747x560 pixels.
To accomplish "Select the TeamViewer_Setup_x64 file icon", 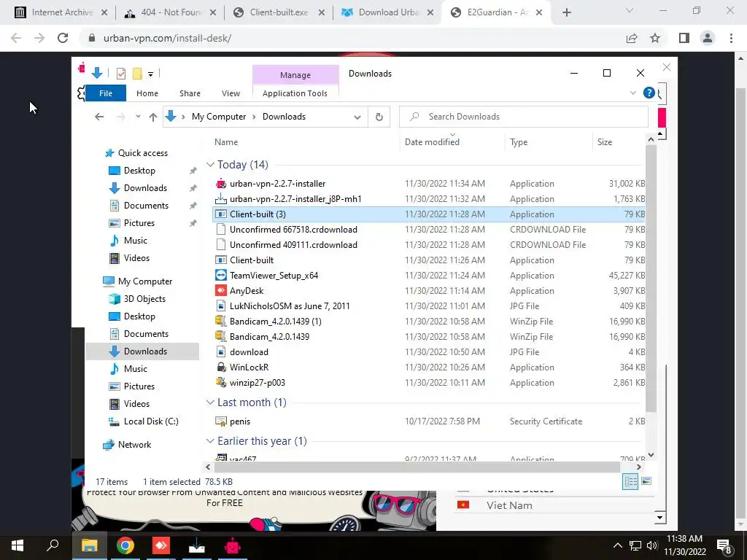I will (x=220, y=275).
